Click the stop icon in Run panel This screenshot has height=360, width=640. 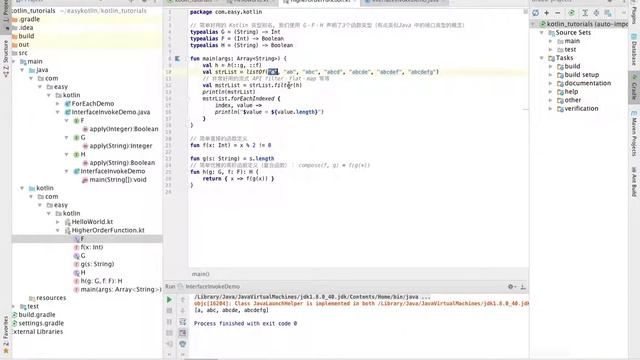169,311
